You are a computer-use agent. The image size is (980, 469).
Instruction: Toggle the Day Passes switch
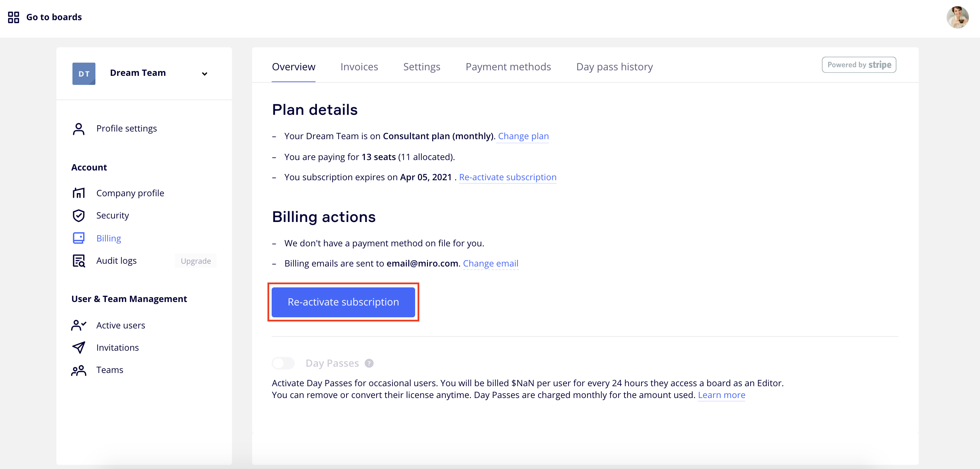283,363
